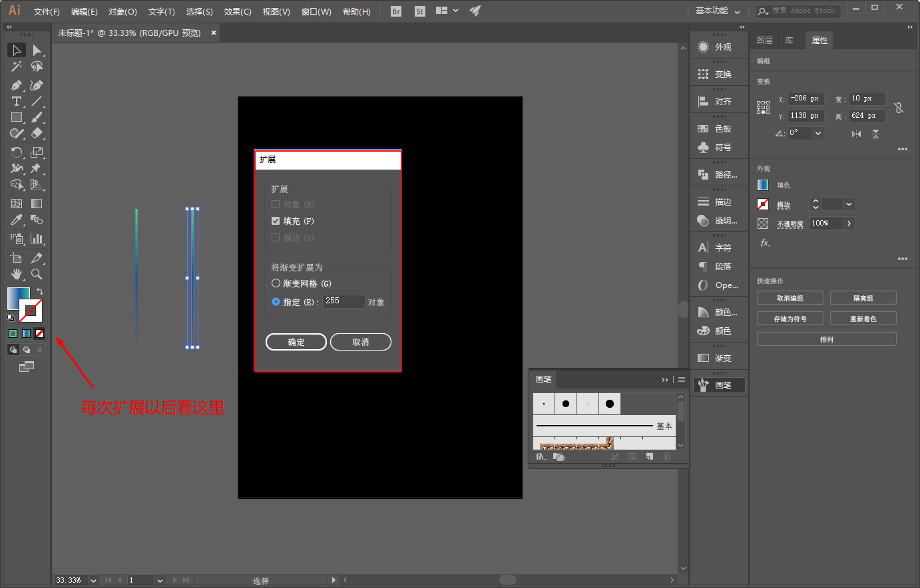The height and width of the screenshot is (588, 920).
Task: Open the 色板 (Swatches) panel icon
Action: point(703,128)
